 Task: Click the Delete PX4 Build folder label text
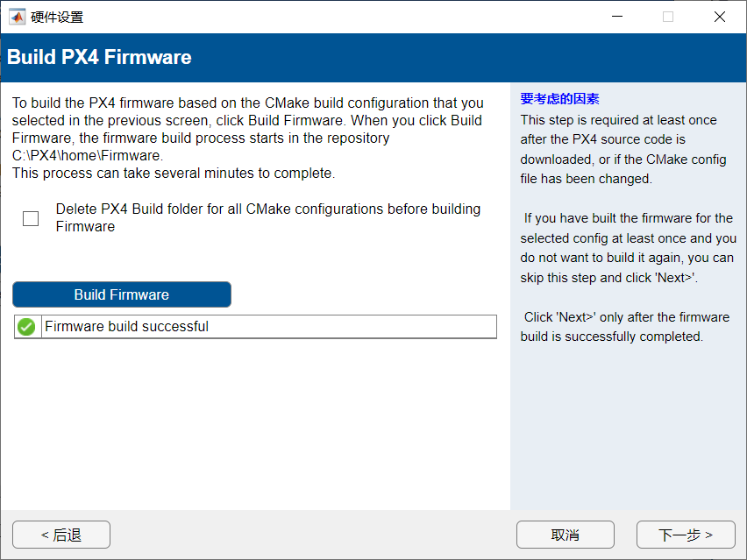click(x=267, y=217)
